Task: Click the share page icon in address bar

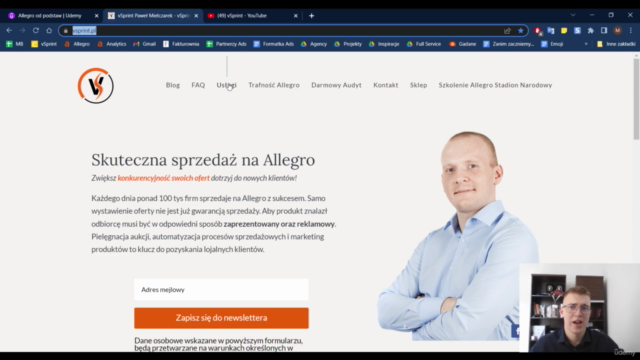Action: pos(507,31)
